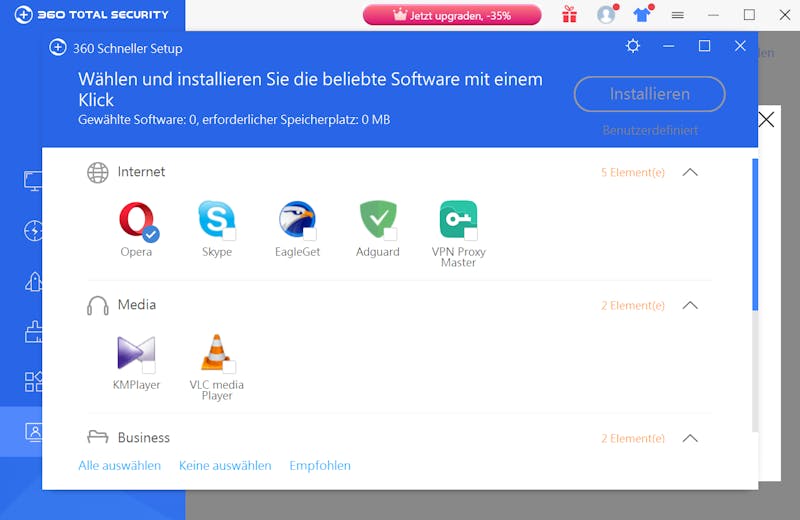800x520 pixels.
Task: Close the white panel behind setup window
Action: (766, 120)
